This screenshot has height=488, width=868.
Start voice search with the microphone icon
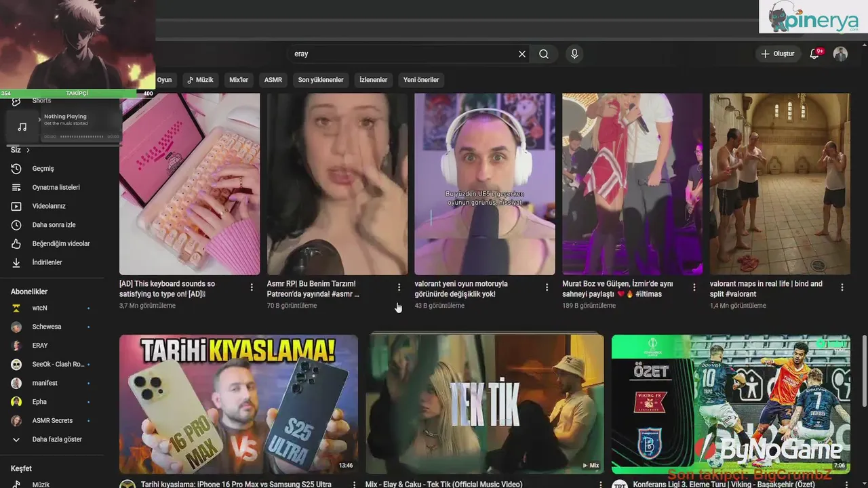point(574,54)
